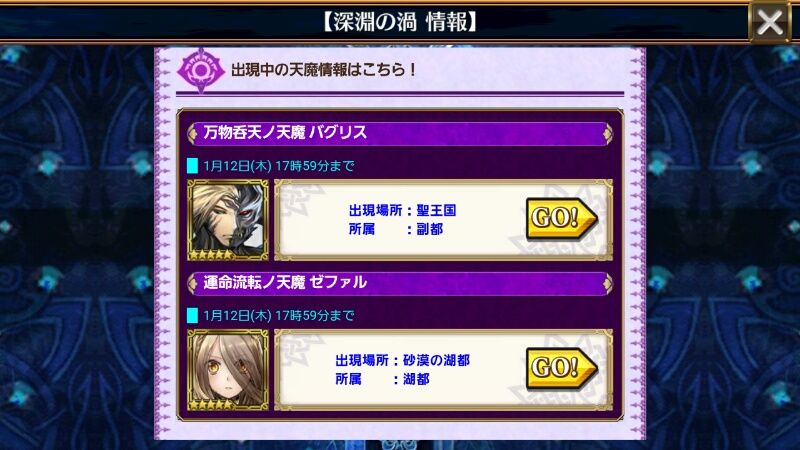Image resolution: width=800 pixels, height=450 pixels.
Task: Click the 運命流転ノ天魔 ゼファル title banner
Action: pos(400,283)
